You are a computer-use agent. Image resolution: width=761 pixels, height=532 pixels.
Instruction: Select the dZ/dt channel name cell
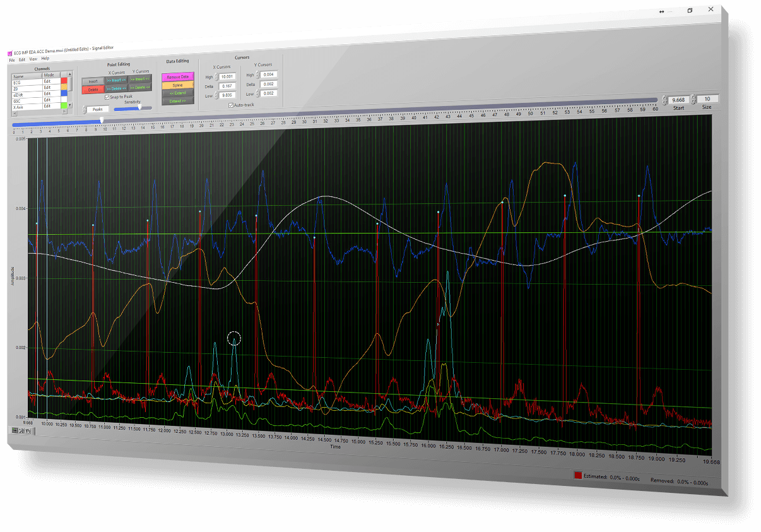coord(27,95)
